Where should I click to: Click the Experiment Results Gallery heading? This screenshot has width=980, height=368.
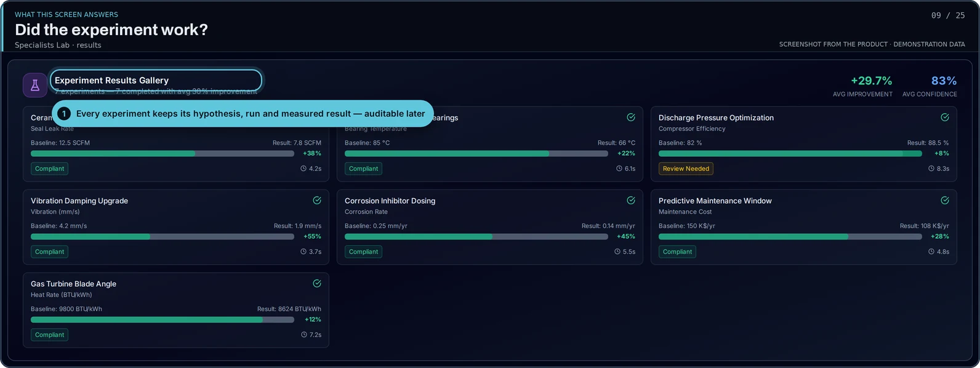pos(111,81)
